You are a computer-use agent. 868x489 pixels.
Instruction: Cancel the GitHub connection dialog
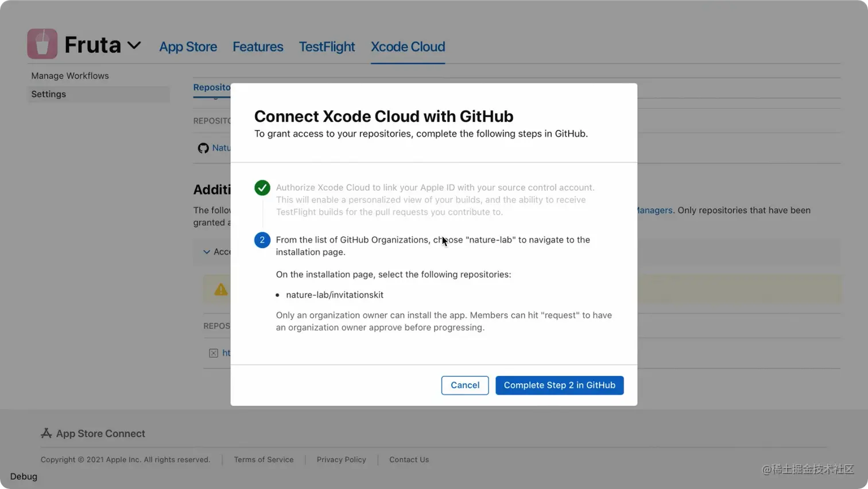[x=465, y=385]
